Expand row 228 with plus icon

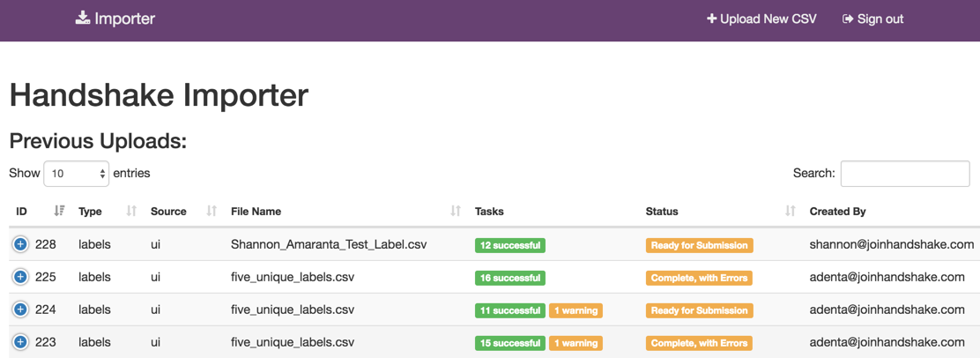pyautogui.click(x=20, y=245)
